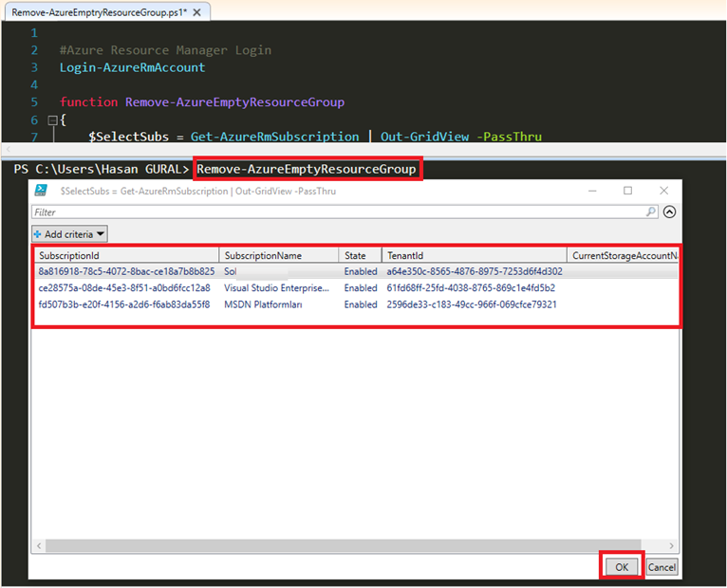
Task: Select the MSDN Platformları subscription row
Action: pyautogui.click(x=356, y=304)
